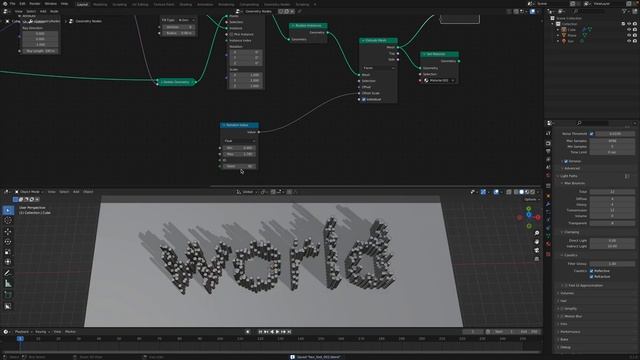Image resolution: width=640 pixels, height=360 pixels.
Task: Collapse the Clamping subpanel
Action: 570,232
